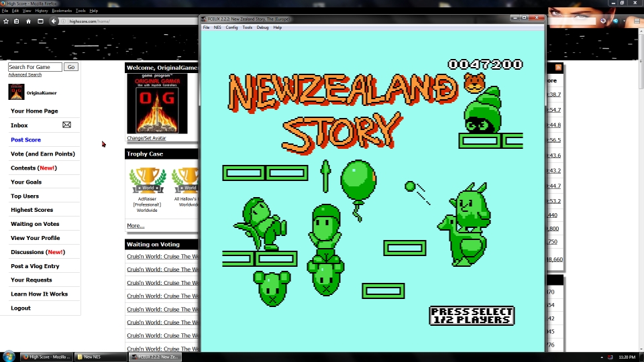Switch to High Score Firefox taskbar button
Image resolution: width=644 pixels, height=362 pixels.
click(46, 357)
